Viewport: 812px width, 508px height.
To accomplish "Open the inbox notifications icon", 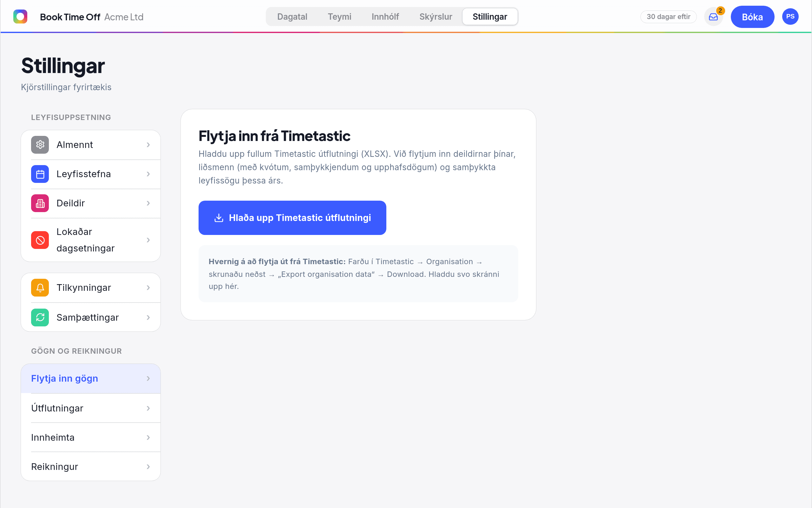I will coord(713,17).
